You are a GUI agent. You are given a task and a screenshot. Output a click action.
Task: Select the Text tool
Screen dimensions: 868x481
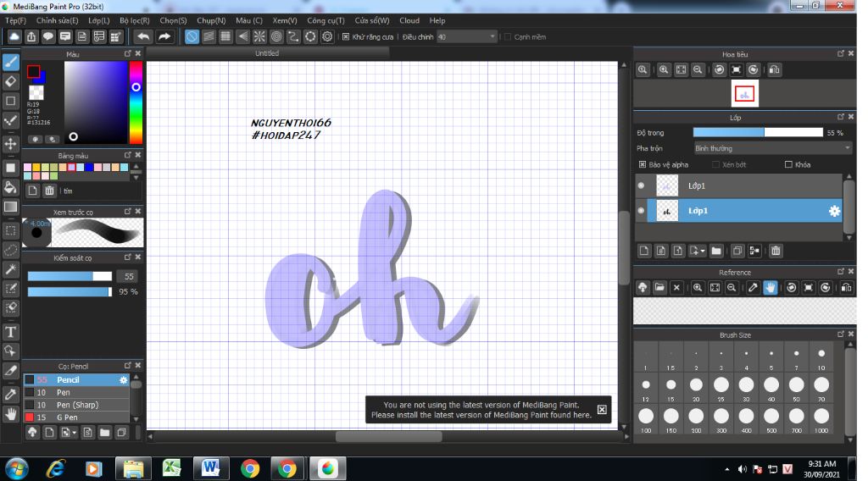(10, 332)
